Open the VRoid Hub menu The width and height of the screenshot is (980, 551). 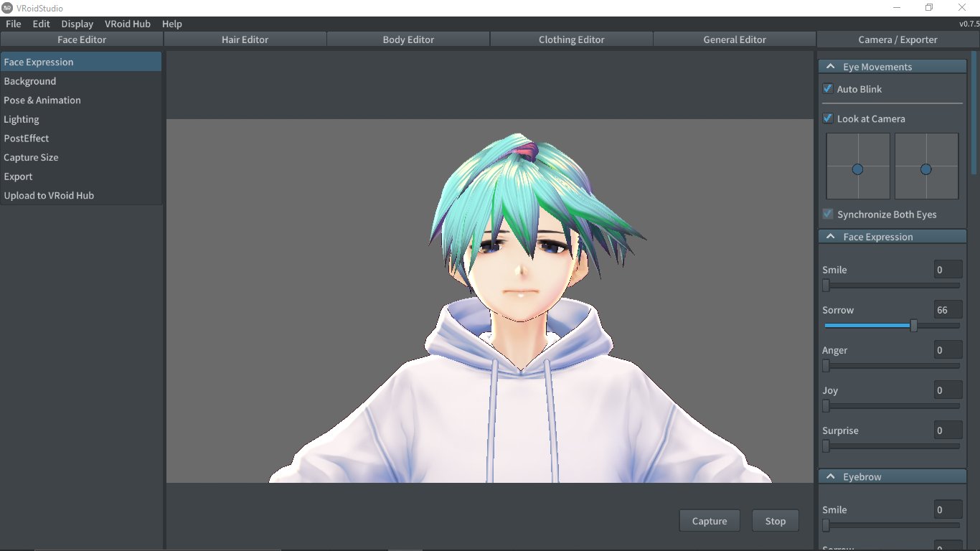pyautogui.click(x=128, y=24)
